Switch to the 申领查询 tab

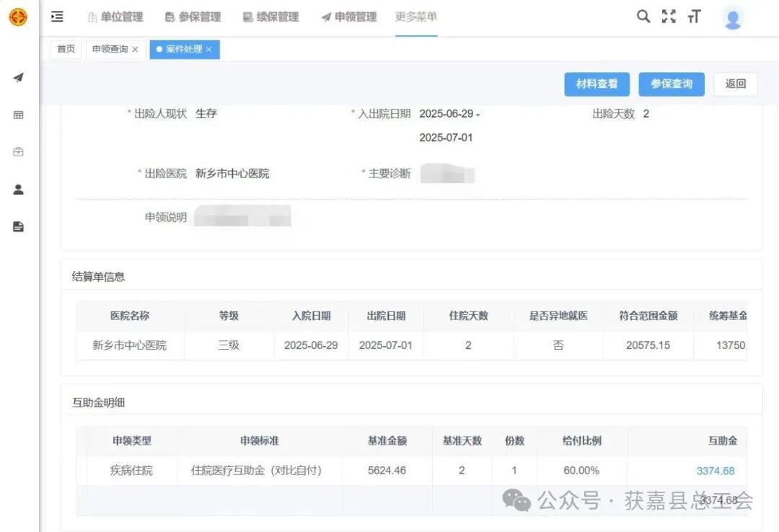[110, 49]
